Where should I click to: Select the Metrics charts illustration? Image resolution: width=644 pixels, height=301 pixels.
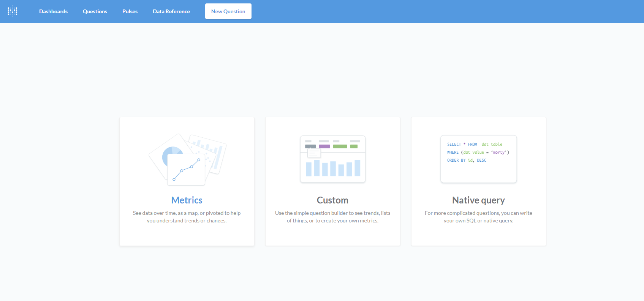pos(187,159)
